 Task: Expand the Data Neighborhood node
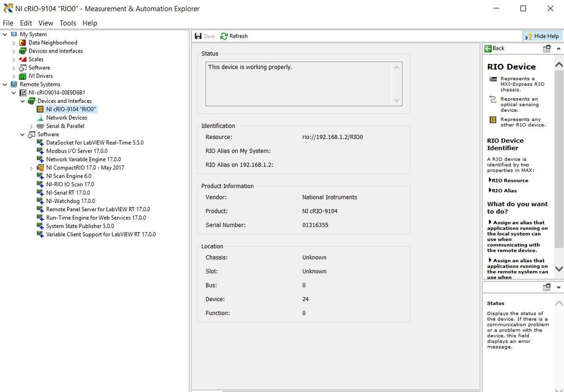[14, 43]
